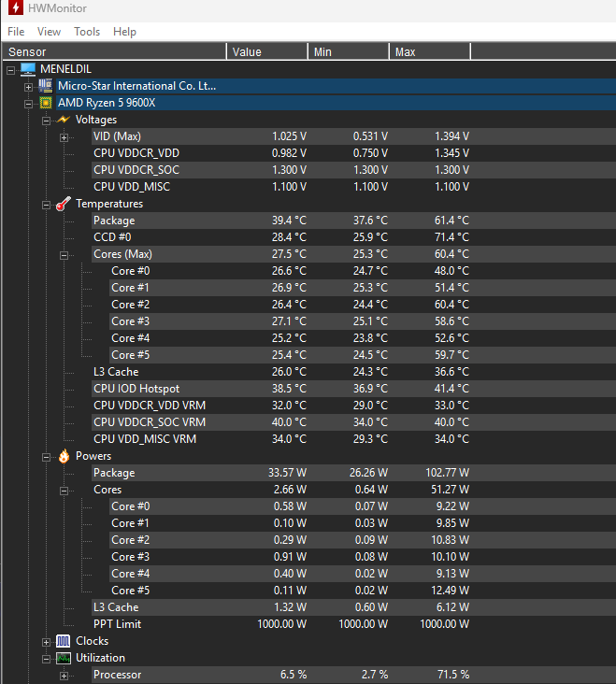Select the PPT Limit row label
The width and height of the screenshot is (616, 684).
[118, 624]
